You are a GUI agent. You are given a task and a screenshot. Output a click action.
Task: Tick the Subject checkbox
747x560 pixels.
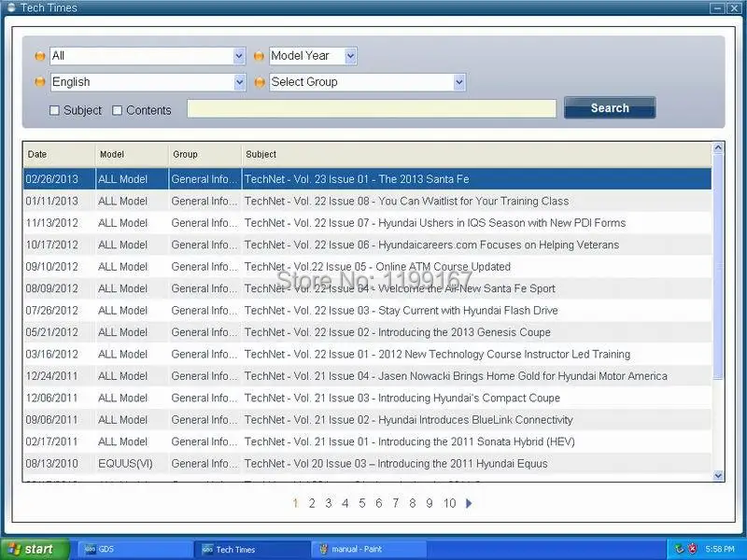tap(54, 110)
